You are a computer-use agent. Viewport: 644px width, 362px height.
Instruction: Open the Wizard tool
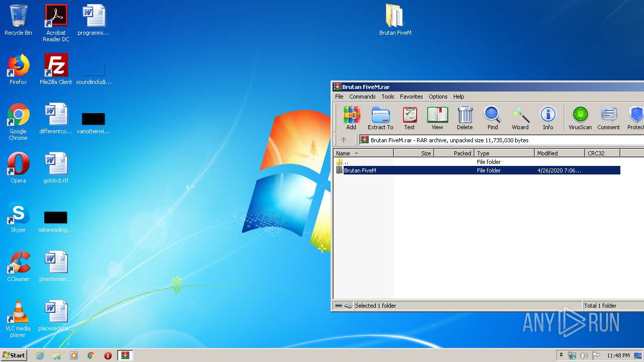[520, 118]
